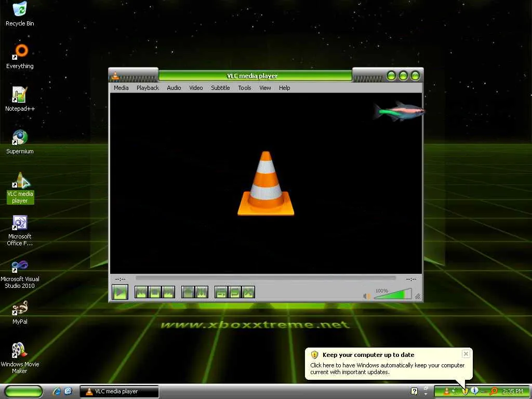
Task: Click second Quick Launch browser icon
Action: pos(68,391)
